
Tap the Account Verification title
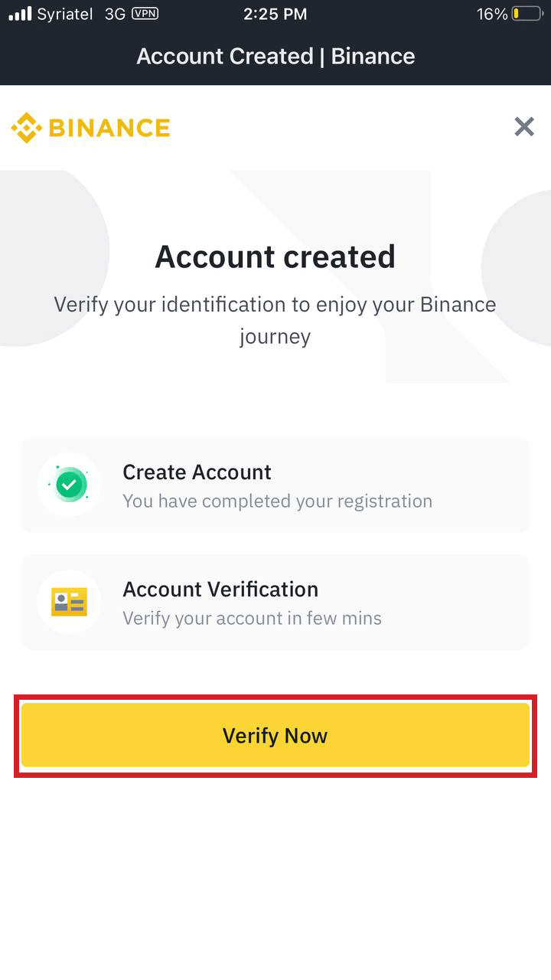(220, 590)
